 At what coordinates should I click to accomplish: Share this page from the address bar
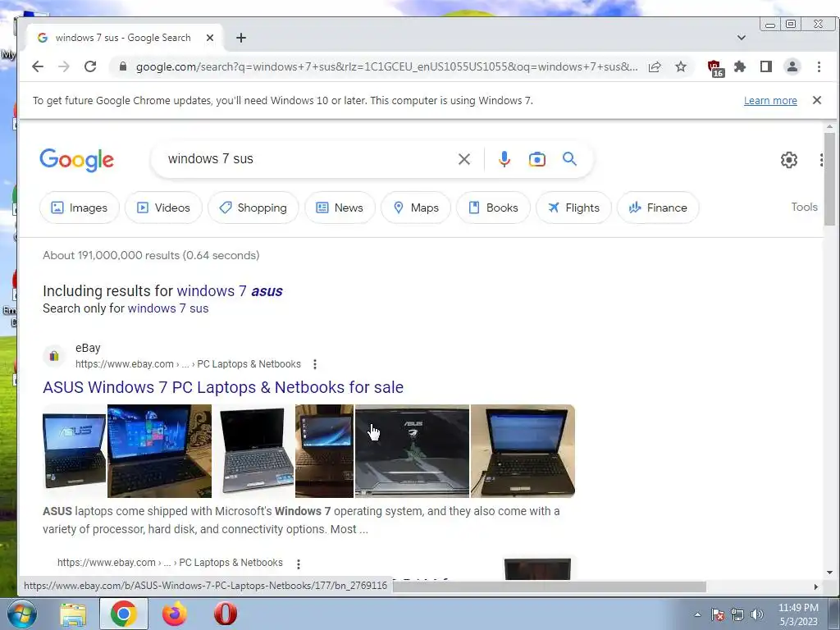point(654,67)
